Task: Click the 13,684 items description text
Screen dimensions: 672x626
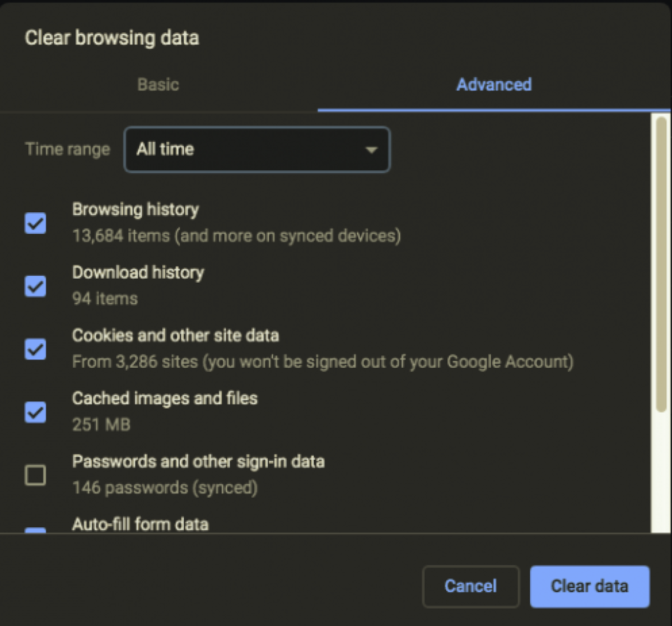Action: (236, 235)
